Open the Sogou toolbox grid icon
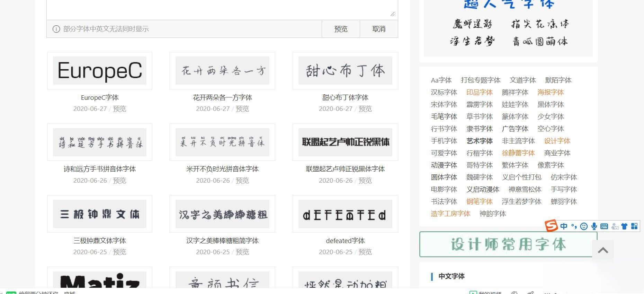 634,226
